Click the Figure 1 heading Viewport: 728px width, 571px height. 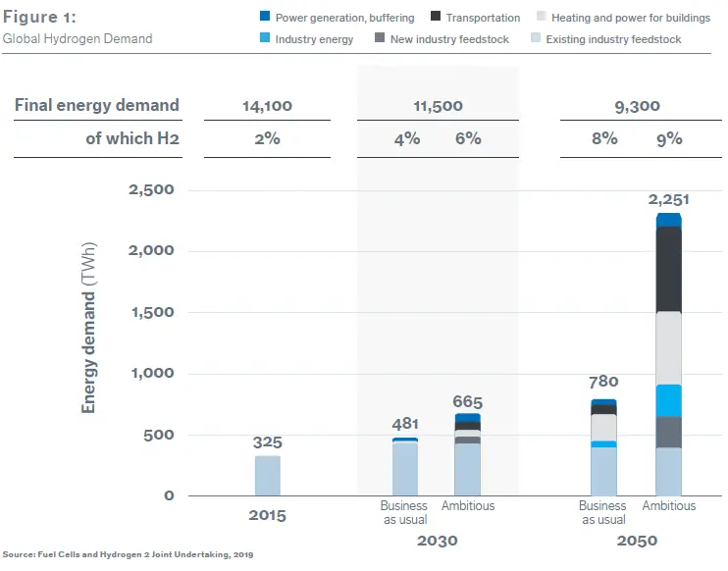click(x=40, y=18)
